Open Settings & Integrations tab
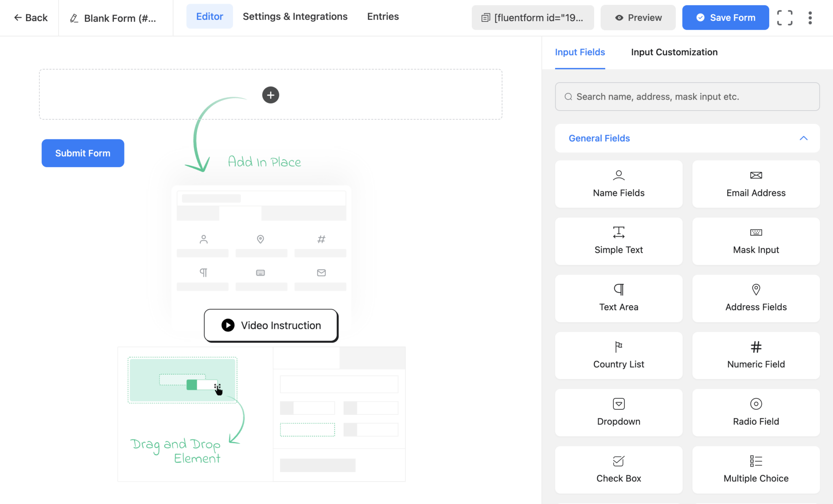833x504 pixels. (295, 17)
